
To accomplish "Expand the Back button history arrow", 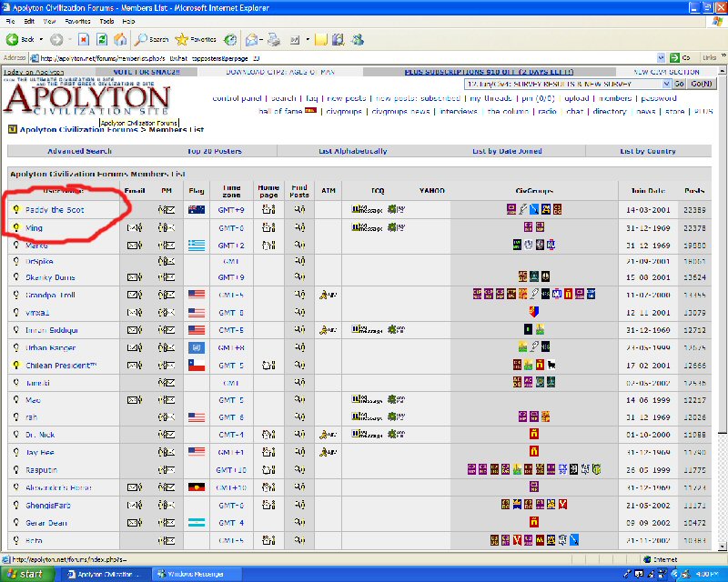I will [41, 40].
